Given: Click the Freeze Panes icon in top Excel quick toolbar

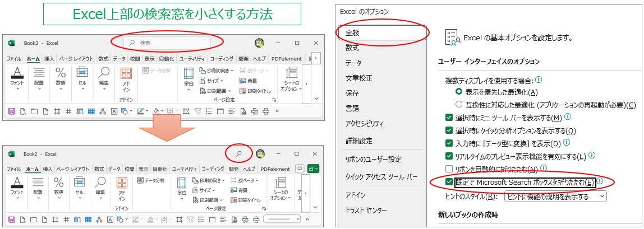Looking at the screenshot, I should point(80,111).
